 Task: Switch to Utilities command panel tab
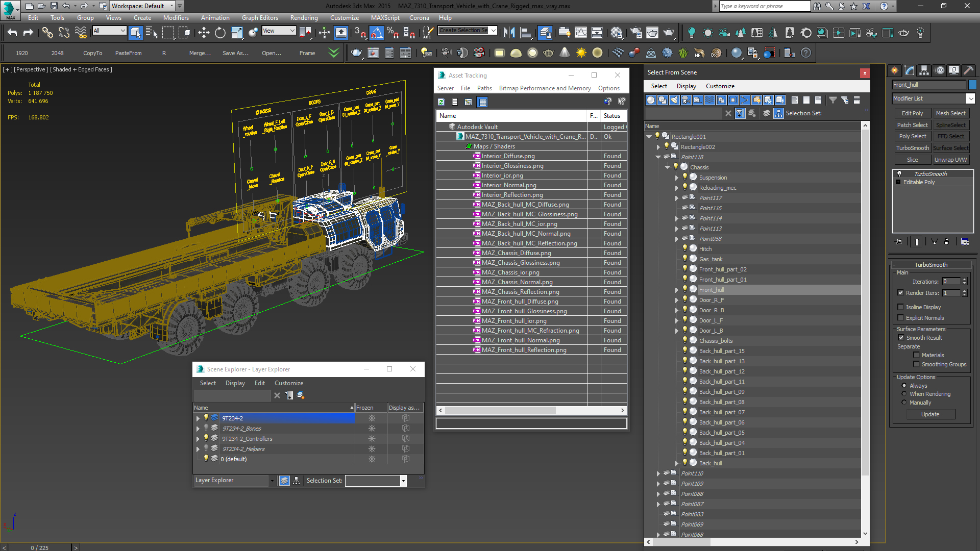968,70
